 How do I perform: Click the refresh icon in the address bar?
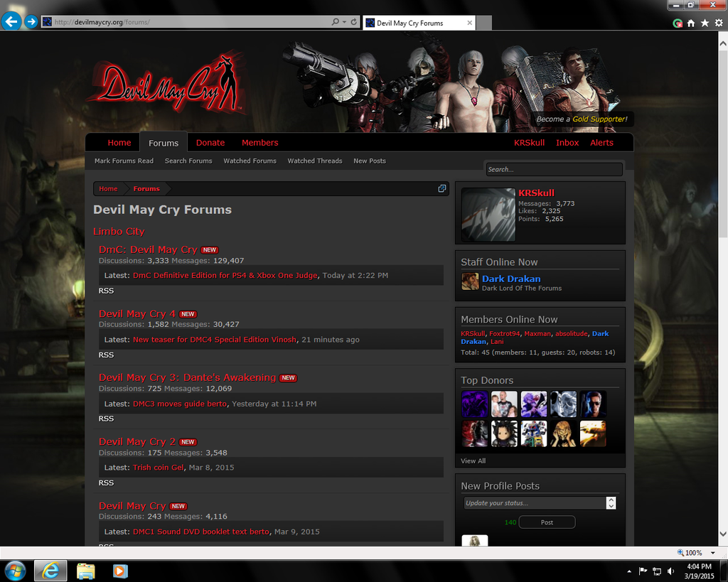point(354,22)
